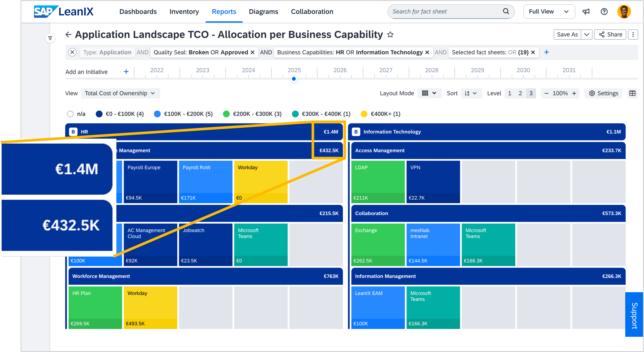
Task: Open the LeanIX EAM application tile
Action: point(378,307)
